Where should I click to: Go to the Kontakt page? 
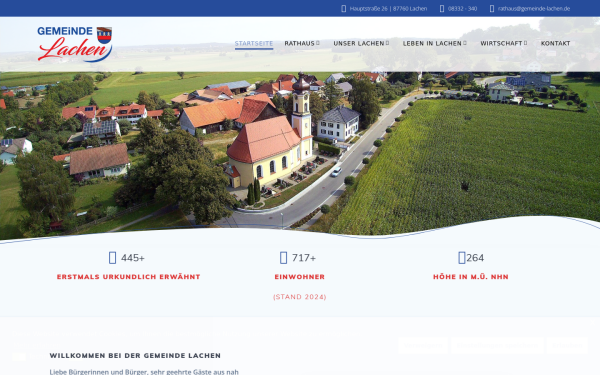click(555, 44)
